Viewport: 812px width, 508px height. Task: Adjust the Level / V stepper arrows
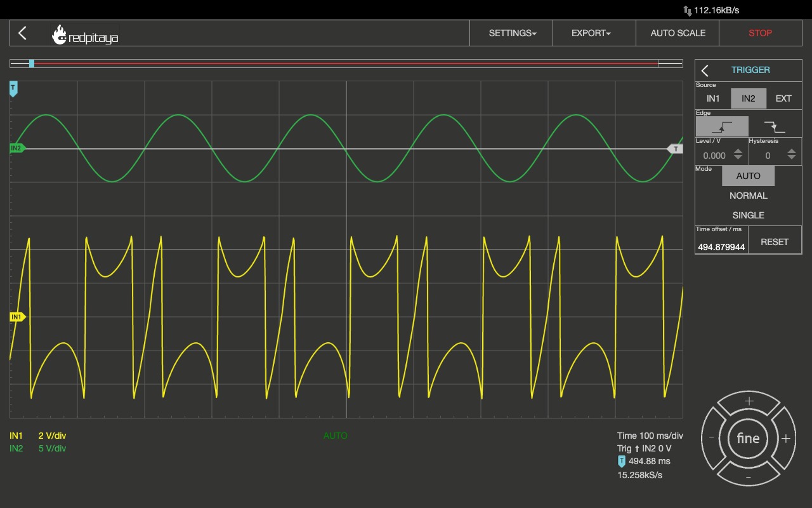point(738,154)
